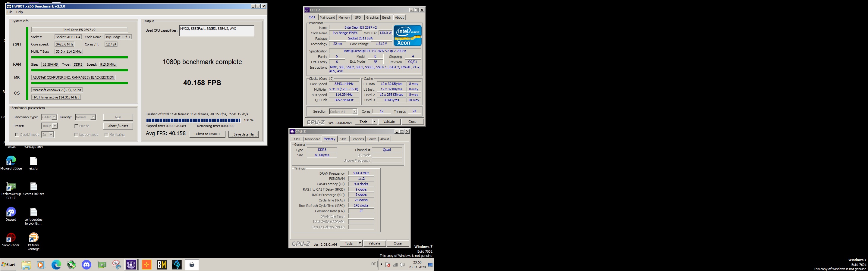Click the Intel Xeon logo in CPU-Z
Screen dimensions: 868x271
(x=407, y=35)
